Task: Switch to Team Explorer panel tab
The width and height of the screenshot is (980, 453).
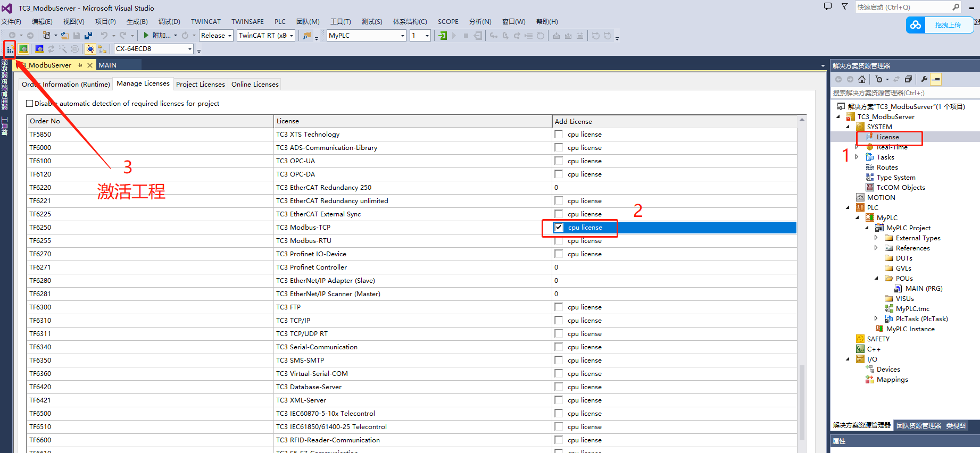Action: (919, 426)
